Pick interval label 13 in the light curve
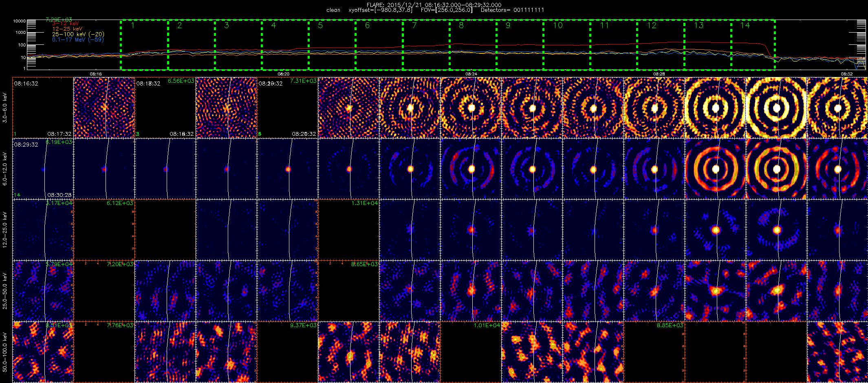868x383 pixels. (698, 25)
